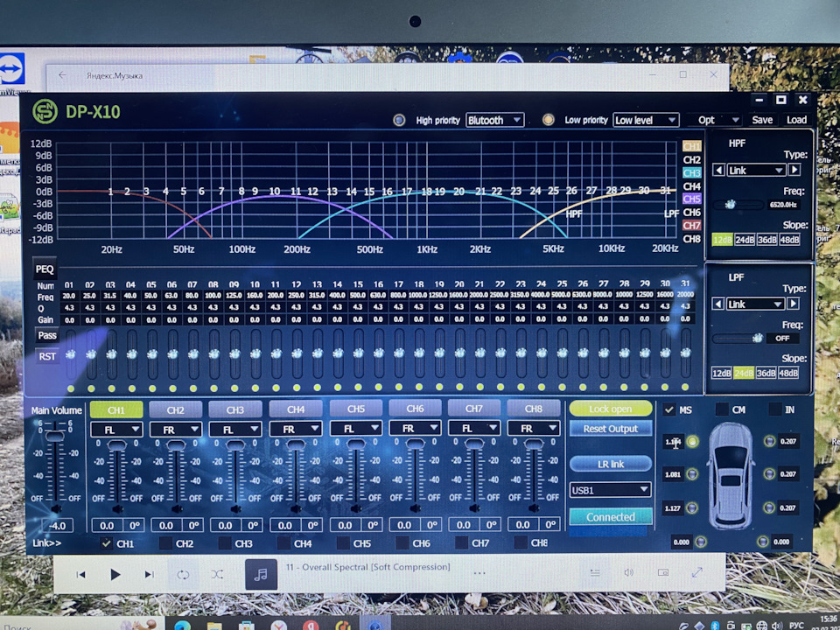840x630 pixels.
Task: Select CH2 in the graph channel list
Action: point(691,159)
